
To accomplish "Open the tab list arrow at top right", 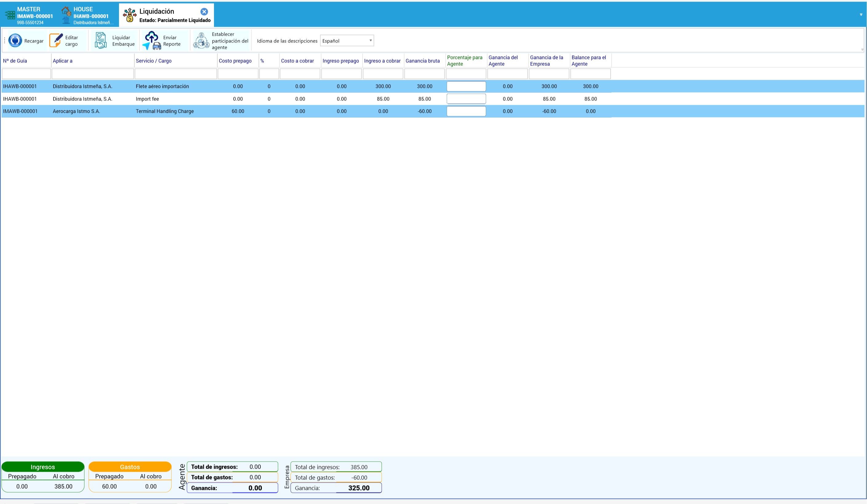I will coord(861,14).
